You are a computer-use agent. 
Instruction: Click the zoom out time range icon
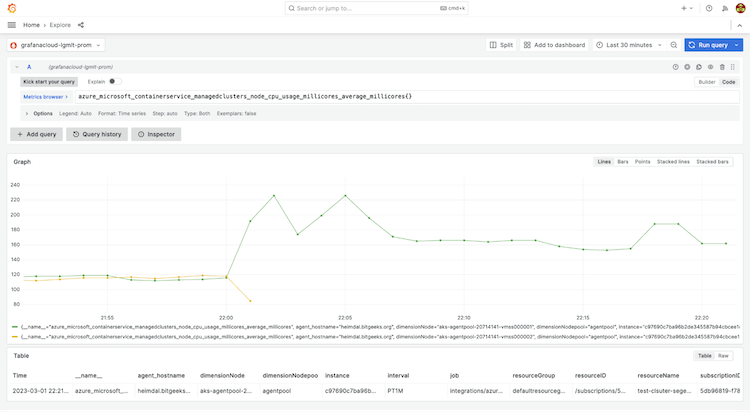[674, 45]
